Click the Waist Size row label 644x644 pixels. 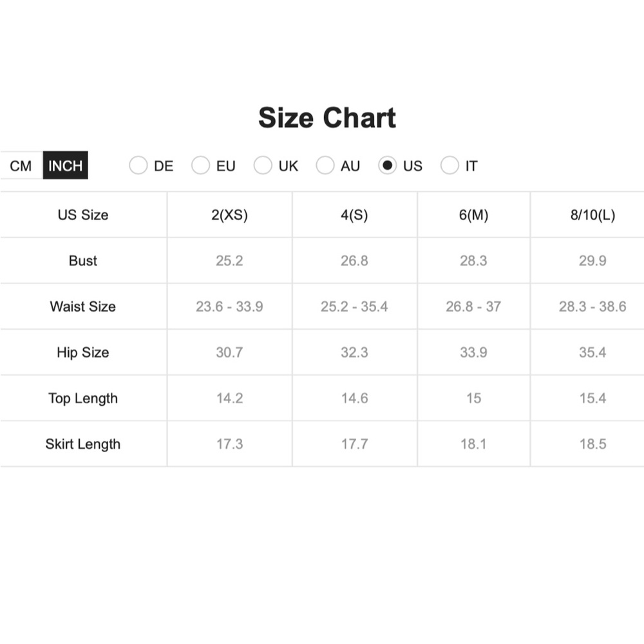83,307
